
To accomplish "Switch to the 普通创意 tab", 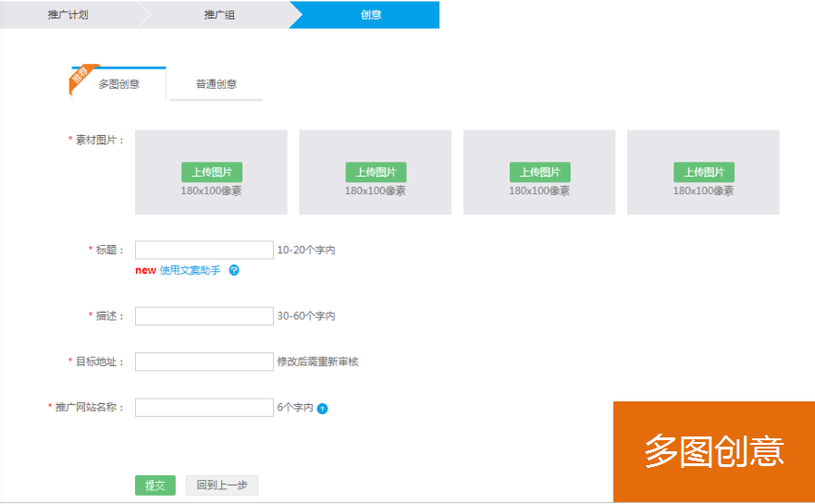I will 216,84.
